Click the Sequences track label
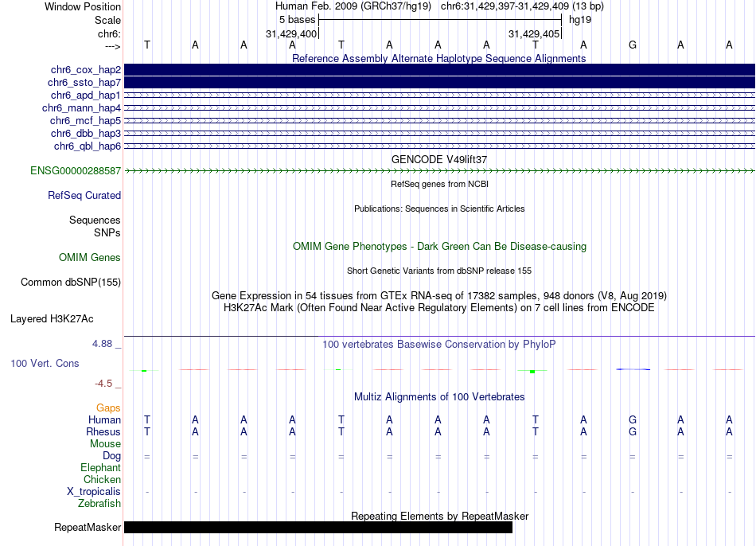Viewport: 756px width, 546px height. tap(95, 220)
